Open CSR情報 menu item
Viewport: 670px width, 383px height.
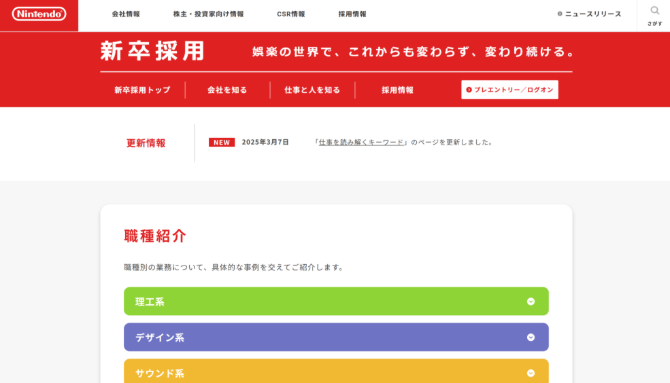pyautogui.click(x=291, y=14)
